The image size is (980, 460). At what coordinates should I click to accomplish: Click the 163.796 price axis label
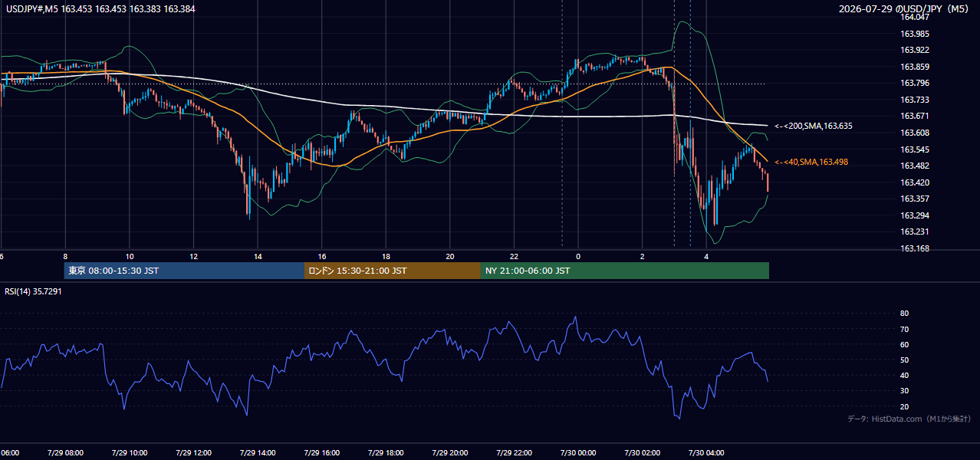tap(915, 83)
